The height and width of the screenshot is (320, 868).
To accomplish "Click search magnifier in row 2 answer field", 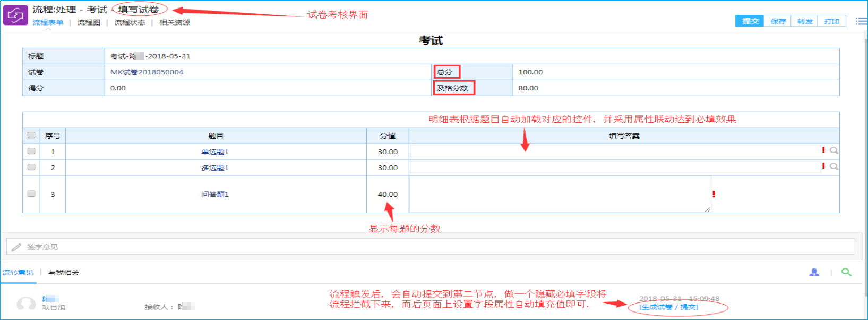I will tap(834, 167).
